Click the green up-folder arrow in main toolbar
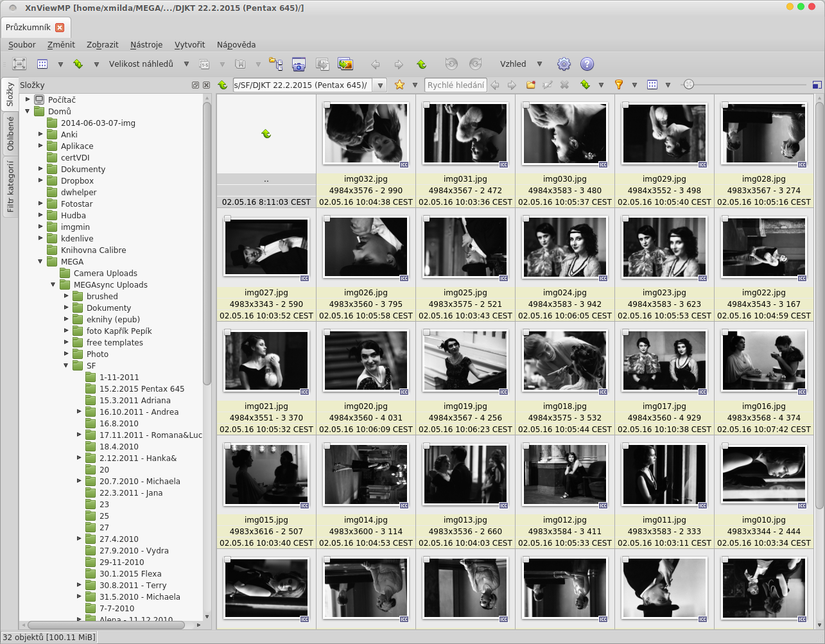 coord(422,64)
